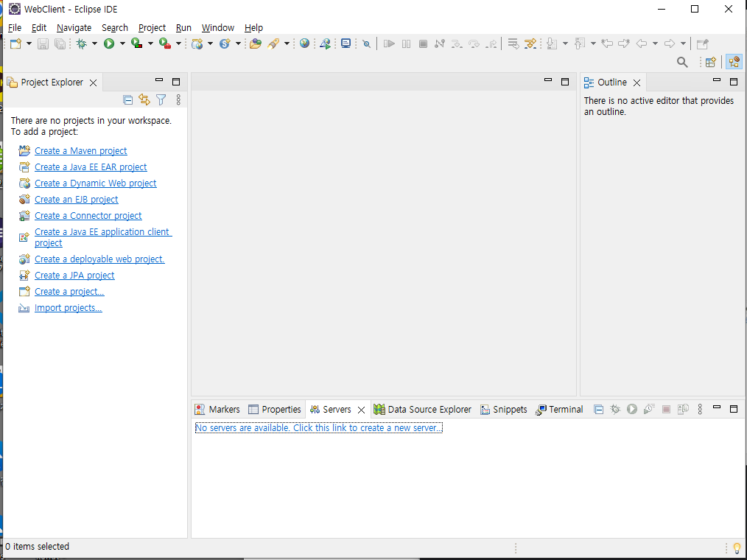Click the Run External Tools toolbox icon
The height and width of the screenshot is (560, 747).
pyautogui.click(x=165, y=44)
